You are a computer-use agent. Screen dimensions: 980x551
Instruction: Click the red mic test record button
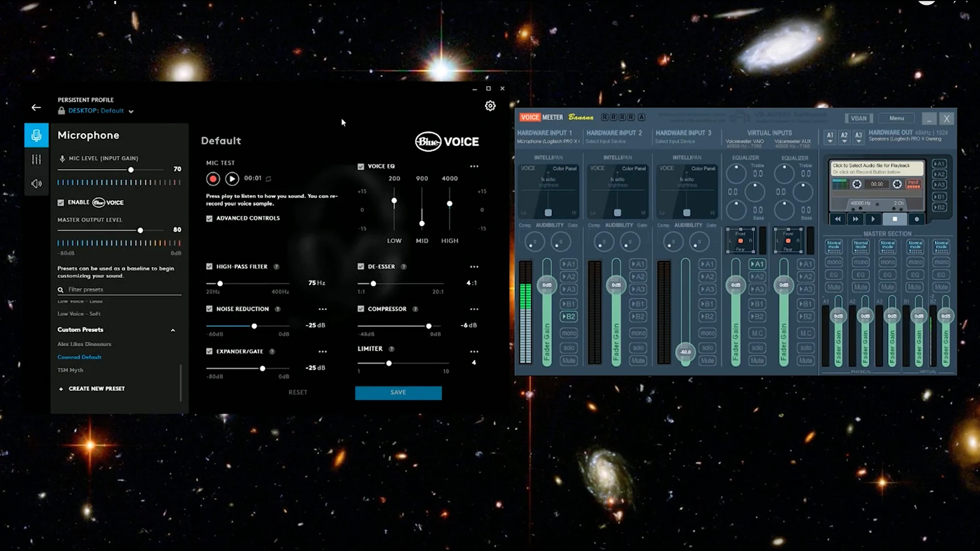pos(213,179)
